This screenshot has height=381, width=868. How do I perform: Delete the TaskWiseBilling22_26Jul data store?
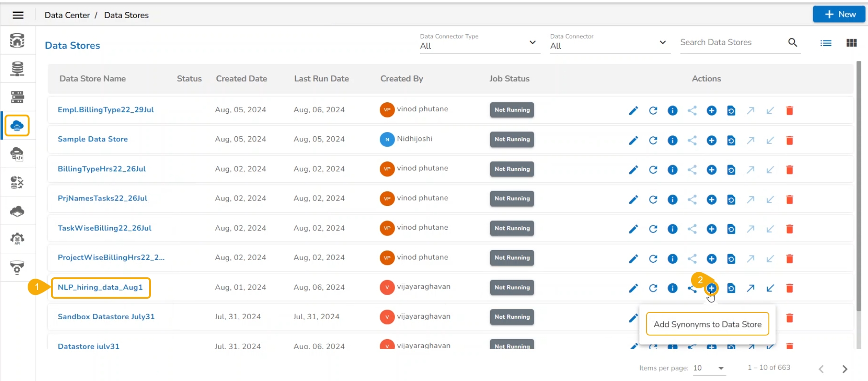click(x=790, y=229)
